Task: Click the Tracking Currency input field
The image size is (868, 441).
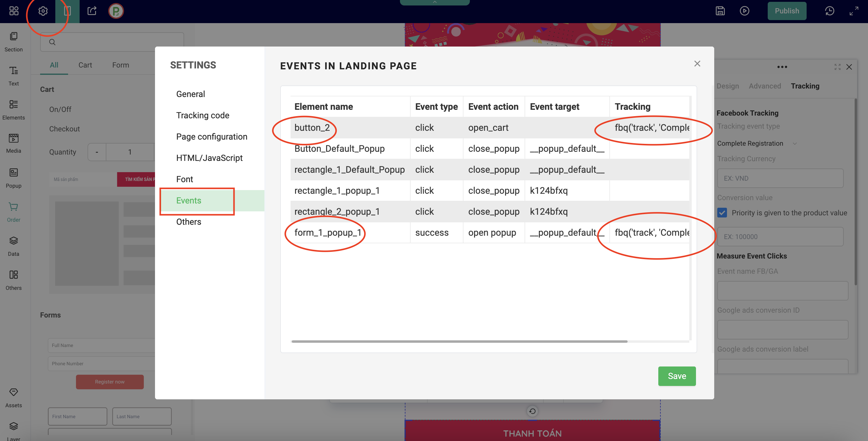Action: [780, 178]
